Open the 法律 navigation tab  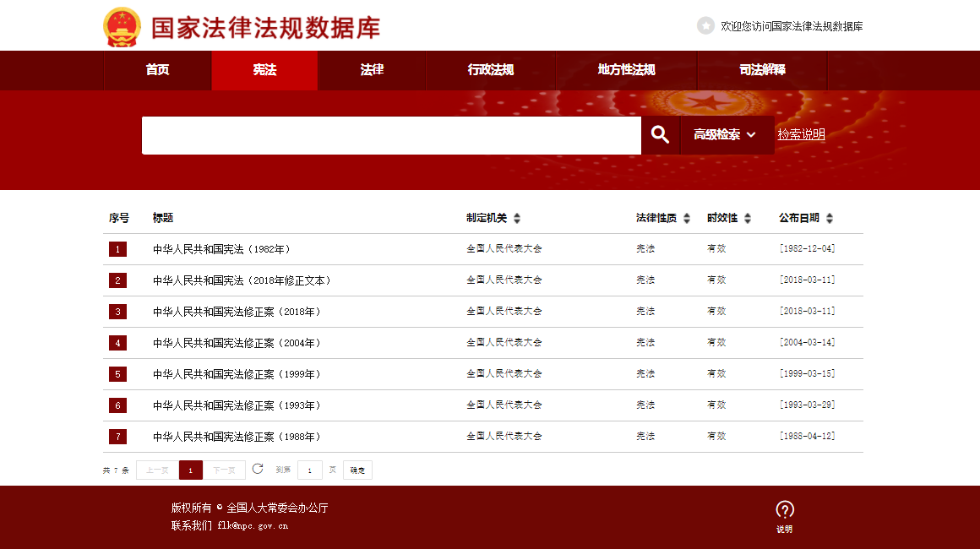372,70
